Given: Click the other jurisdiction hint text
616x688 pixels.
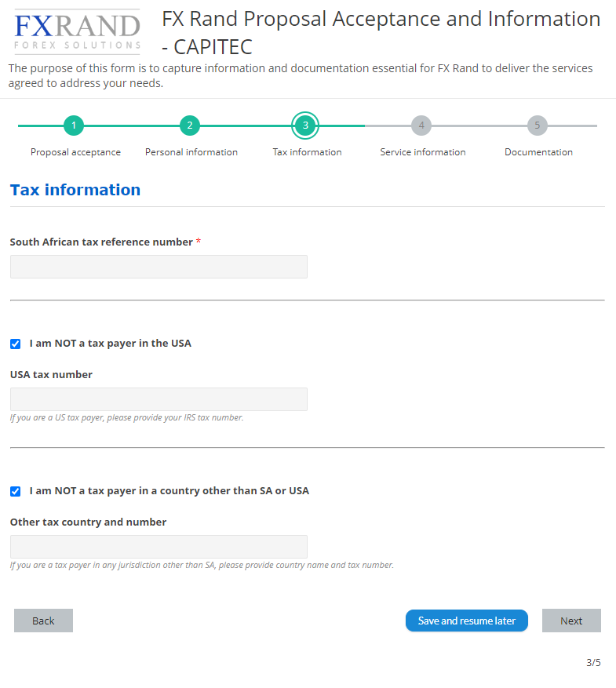Looking at the screenshot, I should click(x=202, y=565).
